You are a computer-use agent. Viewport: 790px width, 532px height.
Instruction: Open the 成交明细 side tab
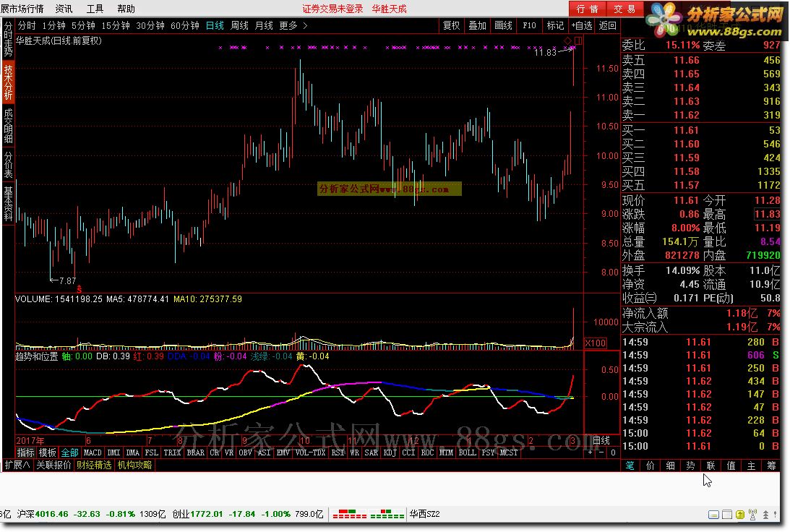tap(8, 126)
